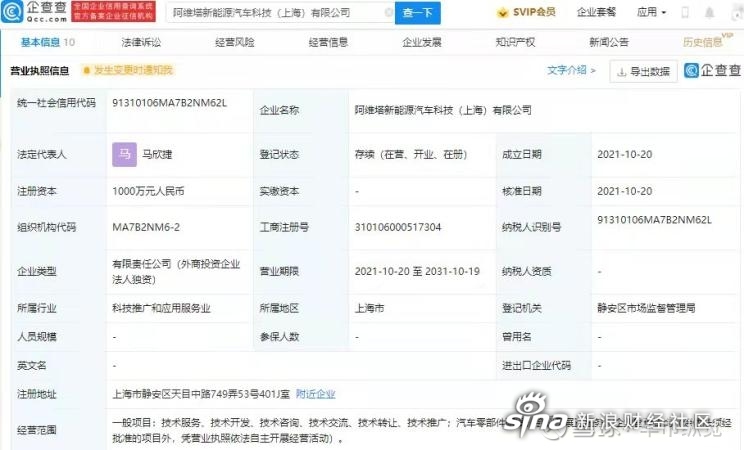Screen dimensions: 744x450
Task: Select credit code 91310106MA7B2NM62L under 统一社会信用代码
Action: tap(169, 103)
